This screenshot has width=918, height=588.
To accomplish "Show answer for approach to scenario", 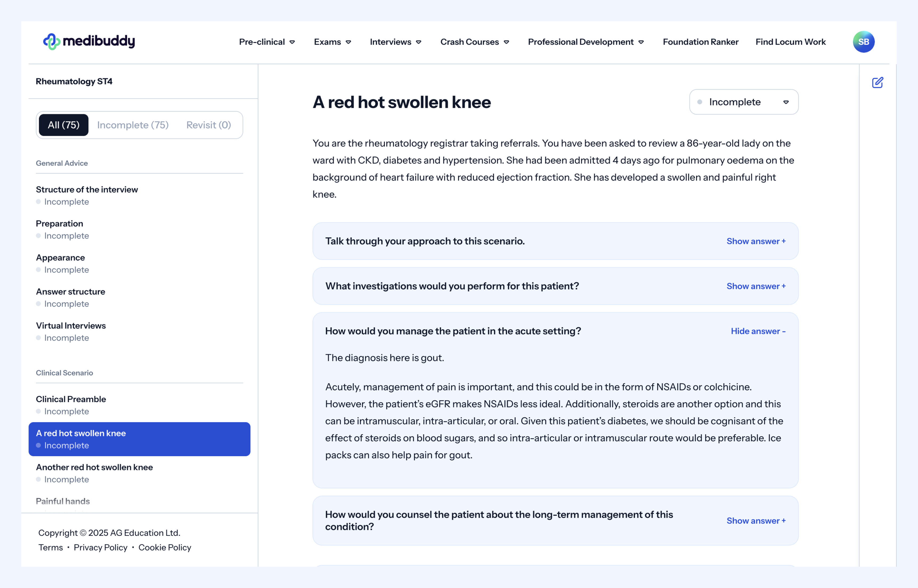I will [x=756, y=241].
